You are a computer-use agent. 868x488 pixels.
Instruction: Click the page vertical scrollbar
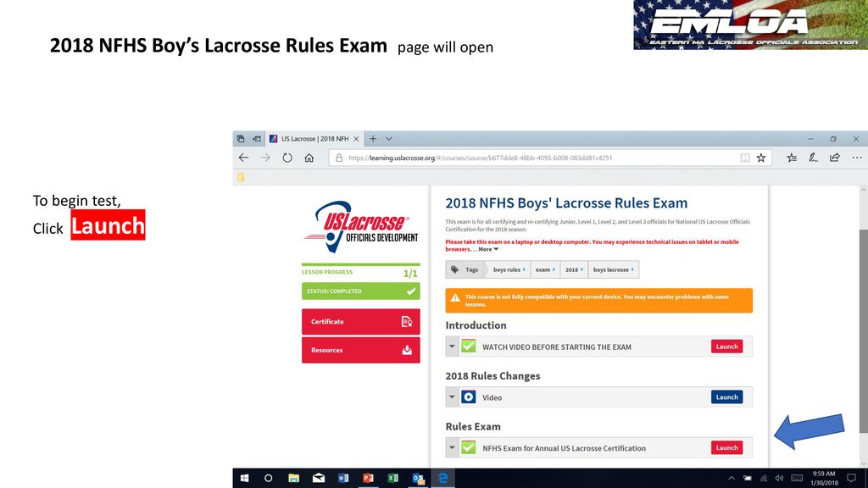click(x=864, y=331)
